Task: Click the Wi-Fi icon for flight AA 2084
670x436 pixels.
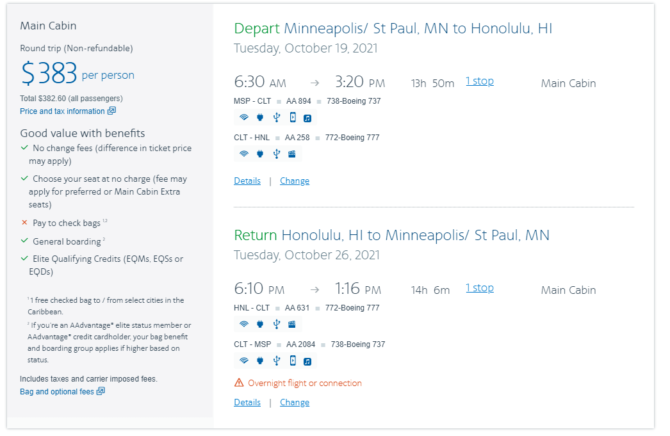Action: (x=244, y=361)
